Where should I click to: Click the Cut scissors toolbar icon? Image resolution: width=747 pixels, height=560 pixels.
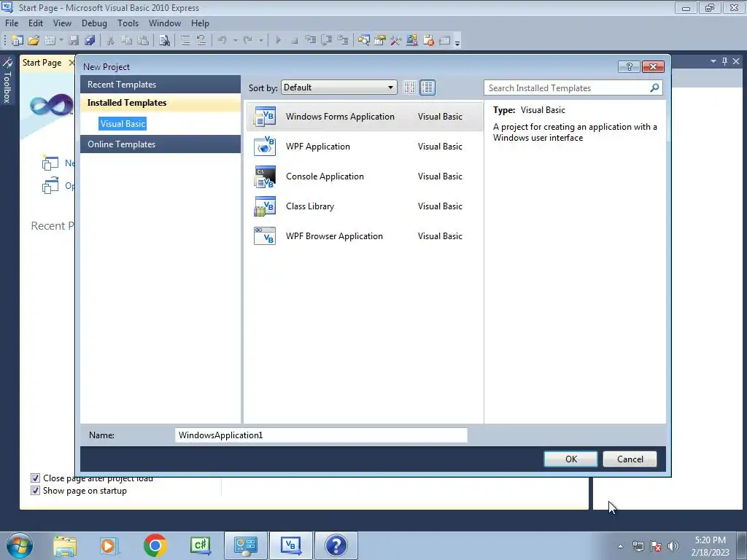pyautogui.click(x=110, y=41)
